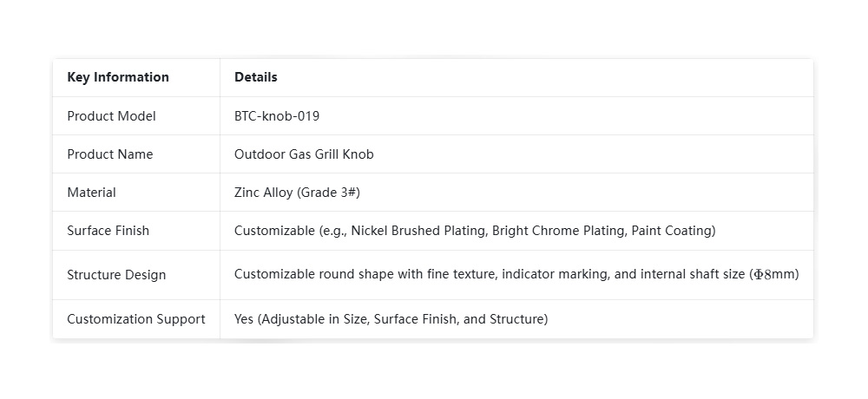Click the Product Name label cell
The width and height of the screenshot is (868, 399).
point(109,154)
